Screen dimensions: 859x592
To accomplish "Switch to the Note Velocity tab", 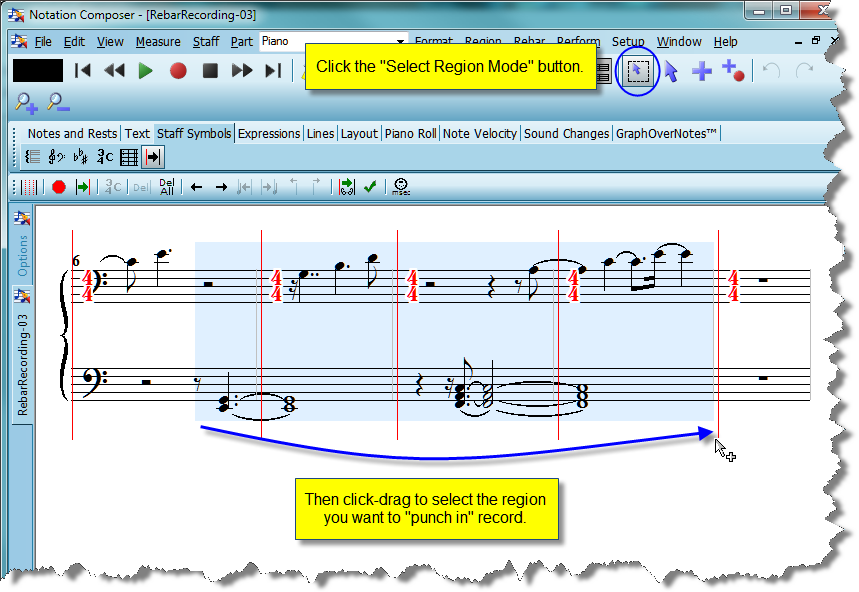I will [x=480, y=134].
